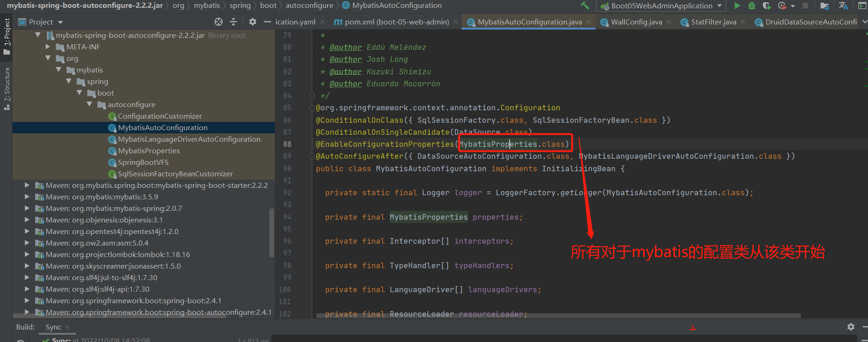Viewport: 868px width, 342px height.
Task: Click Select Opened File crosshair icon
Action: coord(219,22)
